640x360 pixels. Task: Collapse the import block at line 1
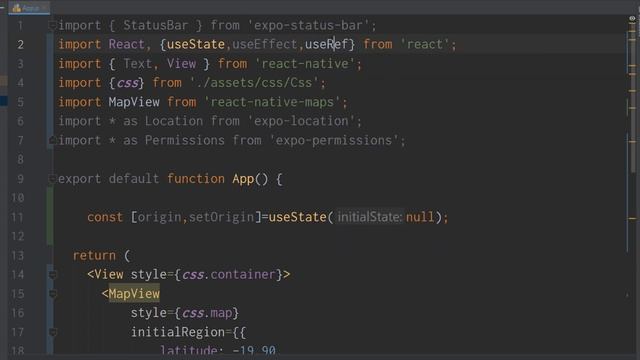click(x=52, y=25)
